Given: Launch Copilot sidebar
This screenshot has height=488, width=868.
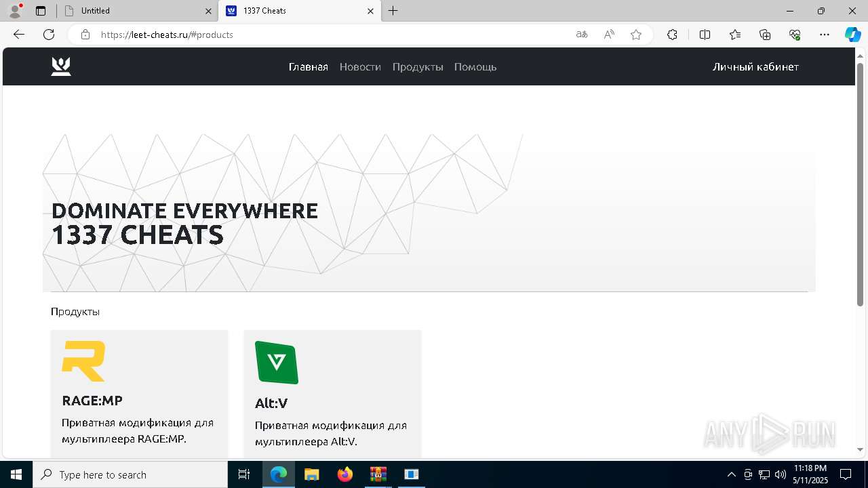Looking at the screenshot, I should pos(852,35).
